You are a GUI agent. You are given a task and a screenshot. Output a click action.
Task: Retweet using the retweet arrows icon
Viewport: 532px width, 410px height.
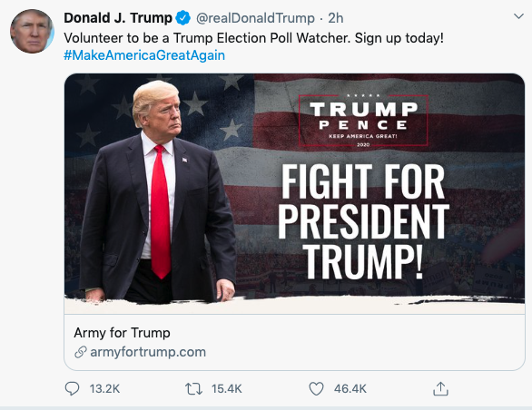click(193, 388)
